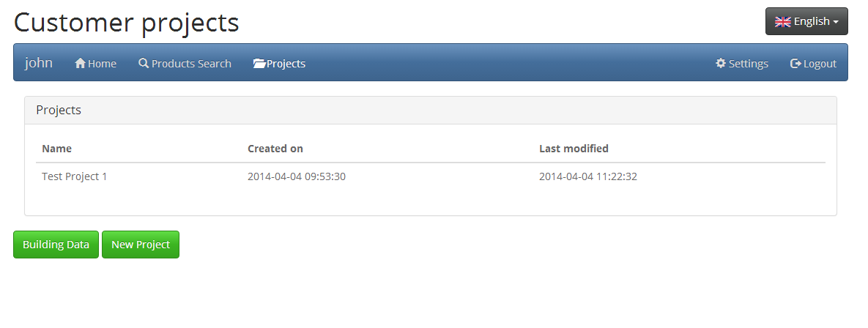Click the Created on column header

(275, 148)
